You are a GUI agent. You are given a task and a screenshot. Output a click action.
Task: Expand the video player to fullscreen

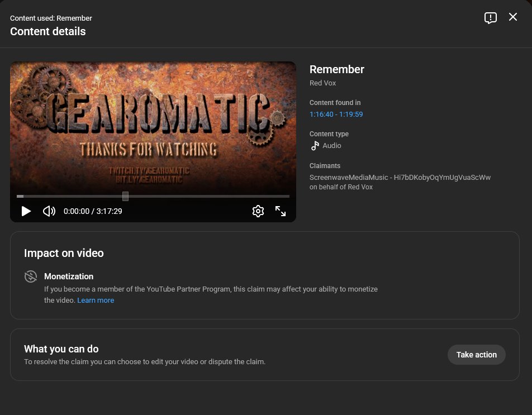pyautogui.click(x=281, y=211)
